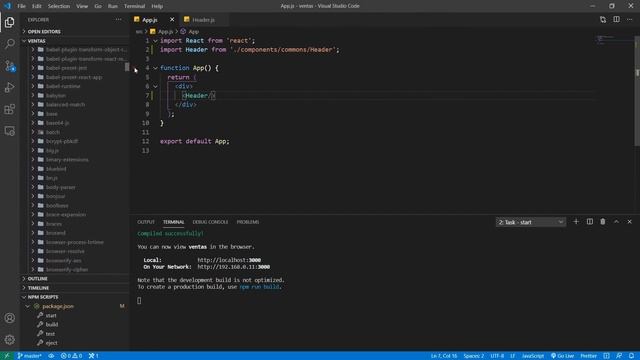Open the Source Control view
This screenshot has width=640, height=360.
10,65
